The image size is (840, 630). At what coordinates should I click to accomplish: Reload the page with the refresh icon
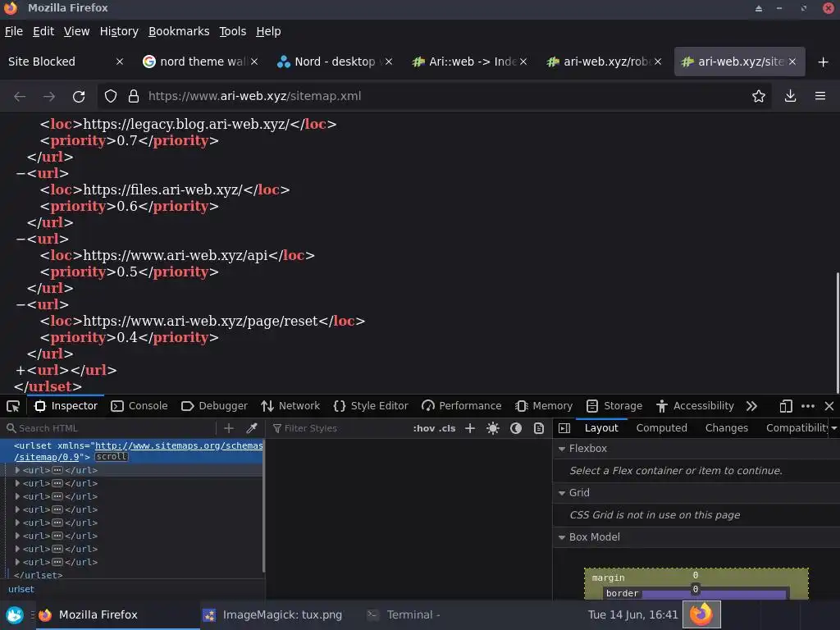[79, 97]
